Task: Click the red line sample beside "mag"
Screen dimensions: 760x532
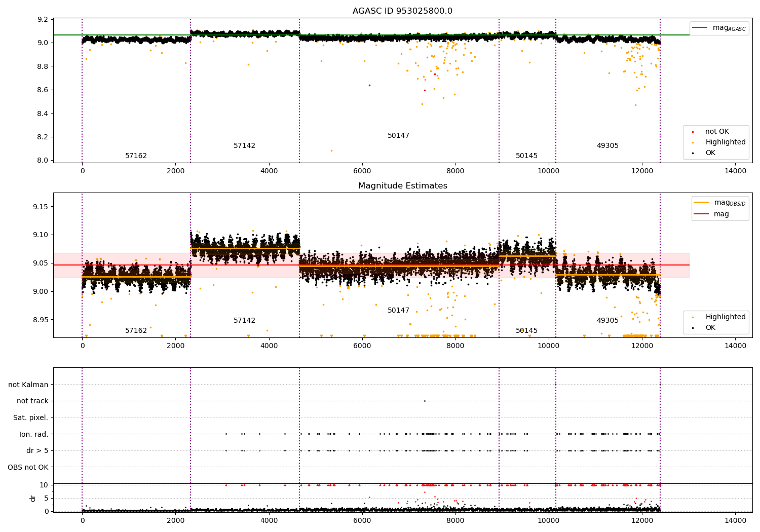Action: coord(701,214)
